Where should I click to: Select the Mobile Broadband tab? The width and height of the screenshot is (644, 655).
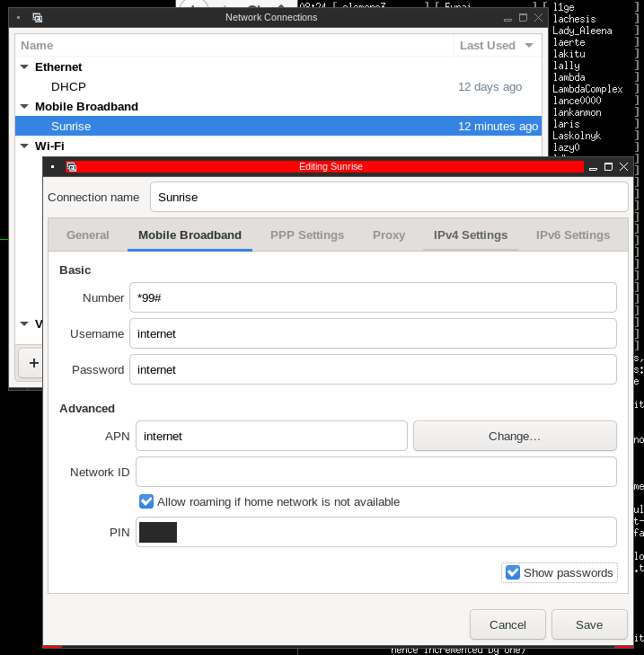click(x=190, y=235)
